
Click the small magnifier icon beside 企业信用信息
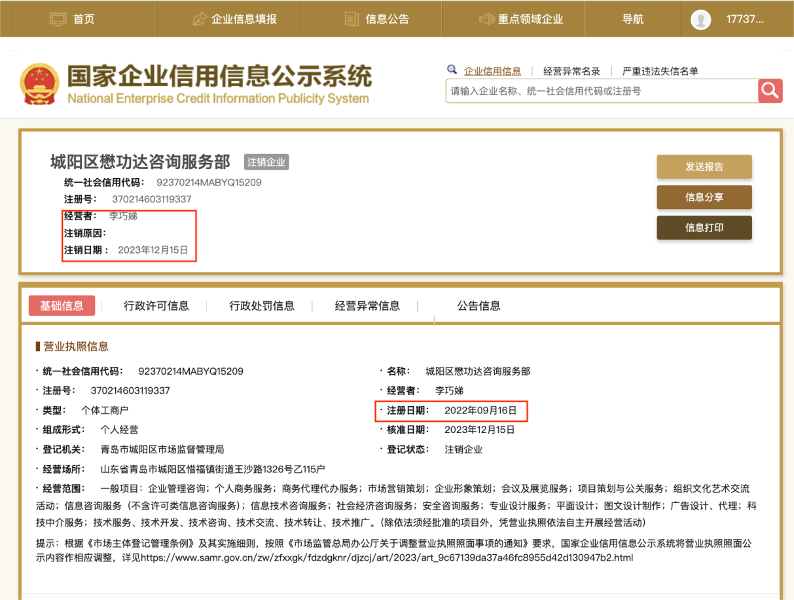pos(452,70)
